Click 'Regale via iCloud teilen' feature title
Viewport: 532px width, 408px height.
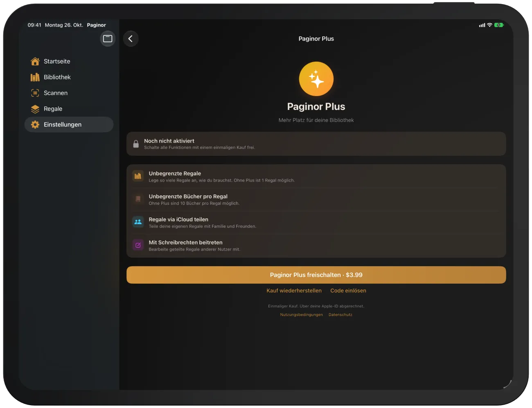coord(178,220)
